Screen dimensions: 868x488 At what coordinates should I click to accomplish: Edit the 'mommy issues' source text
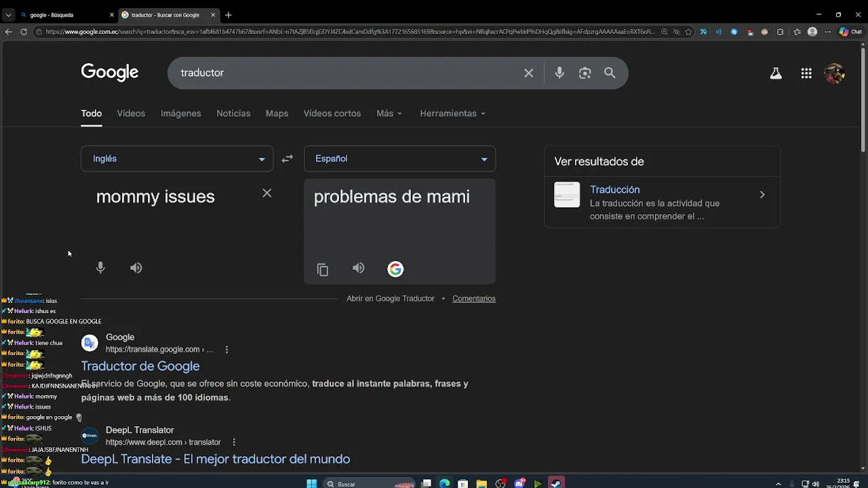(155, 197)
